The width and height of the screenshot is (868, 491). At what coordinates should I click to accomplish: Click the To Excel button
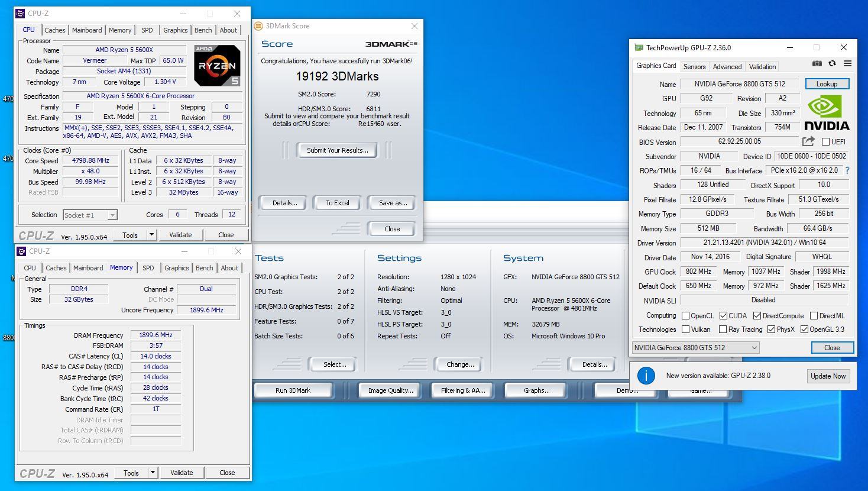pyautogui.click(x=337, y=203)
